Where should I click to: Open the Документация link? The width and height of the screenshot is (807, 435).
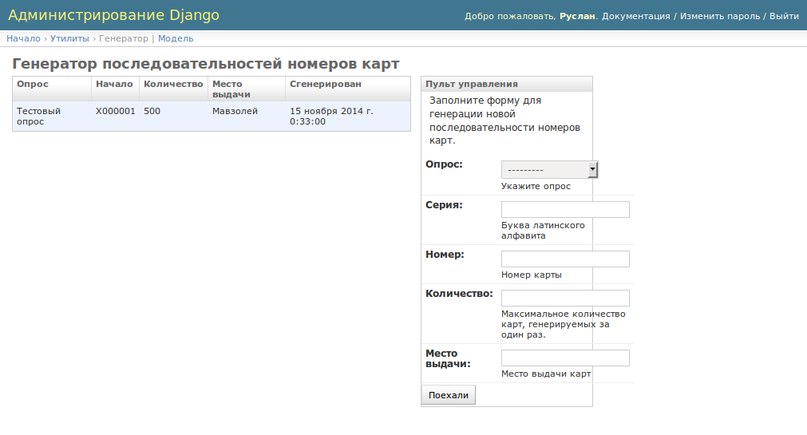click(636, 17)
